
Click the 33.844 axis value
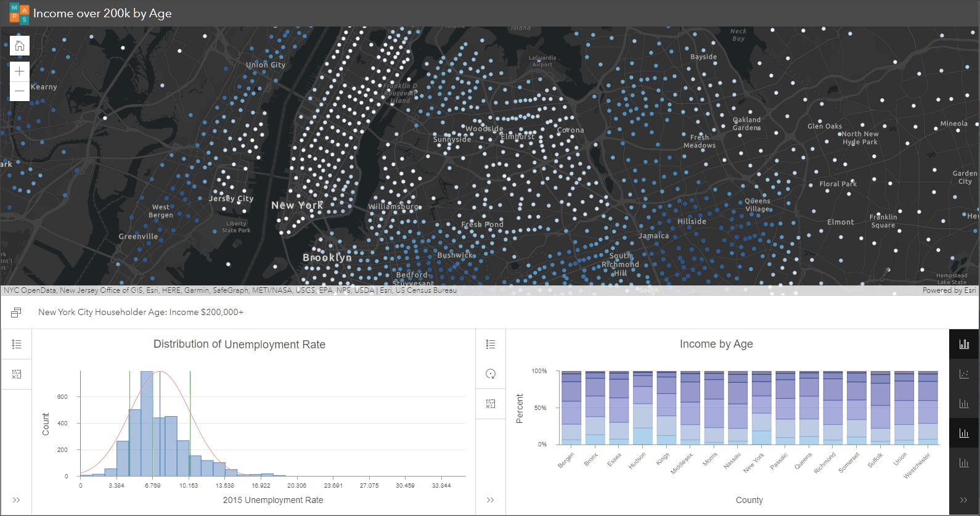click(x=441, y=486)
